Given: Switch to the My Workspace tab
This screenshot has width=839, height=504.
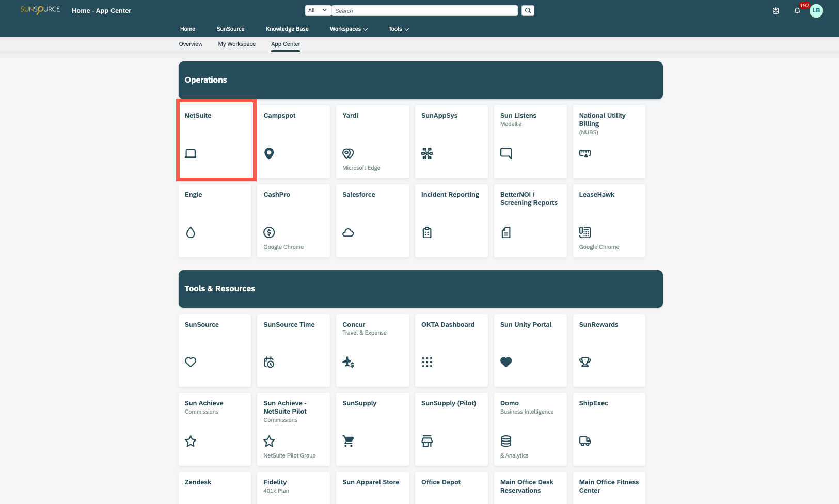Looking at the screenshot, I should (236, 44).
